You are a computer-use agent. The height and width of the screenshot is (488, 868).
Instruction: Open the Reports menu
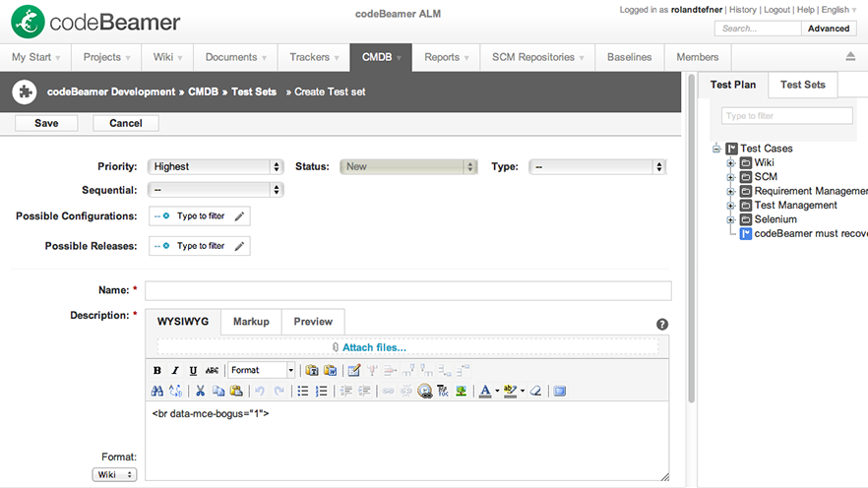(x=446, y=57)
